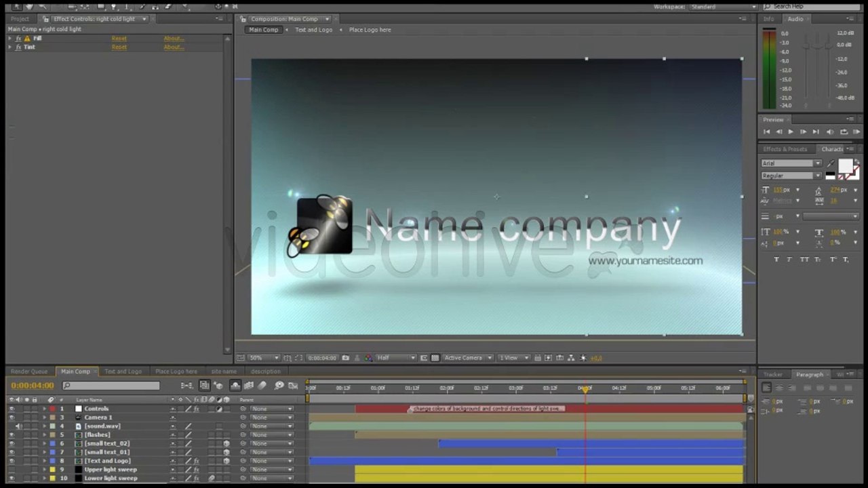
Task: Click the Character fill color swatch
Action: (845, 166)
